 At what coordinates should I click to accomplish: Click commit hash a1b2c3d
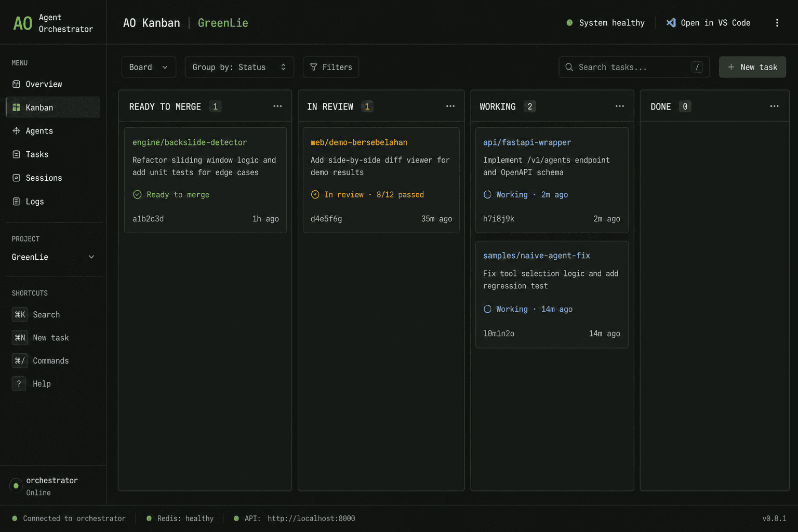[148, 219]
